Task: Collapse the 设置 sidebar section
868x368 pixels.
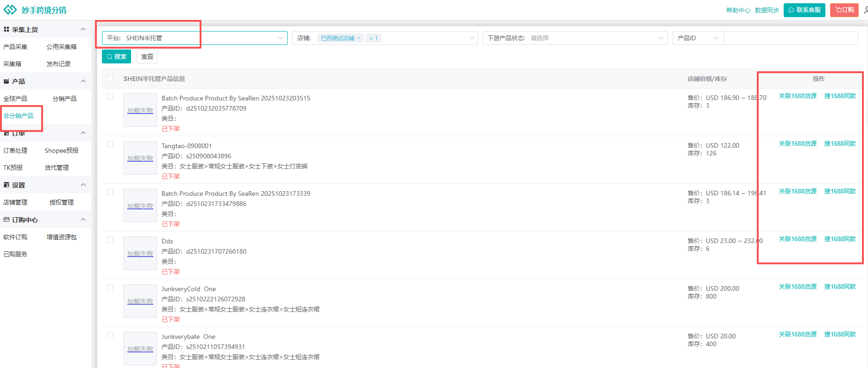Action: point(83,185)
